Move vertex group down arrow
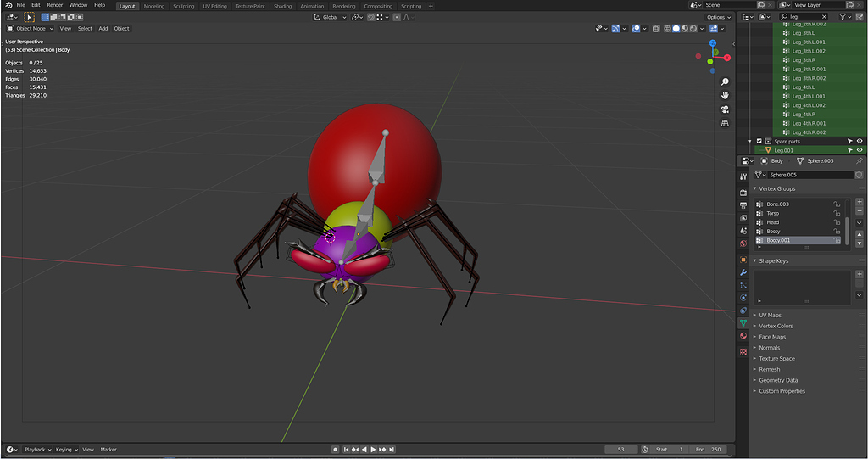The image size is (868, 459). click(860, 243)
